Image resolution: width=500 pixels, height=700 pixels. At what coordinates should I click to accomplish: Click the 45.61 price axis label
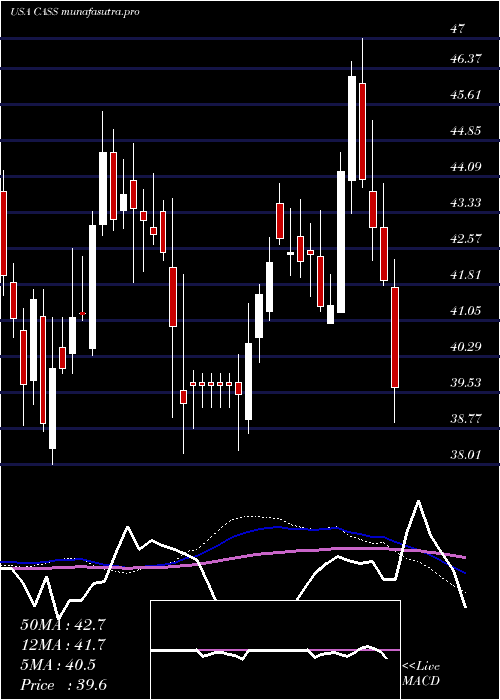[466, 95]
